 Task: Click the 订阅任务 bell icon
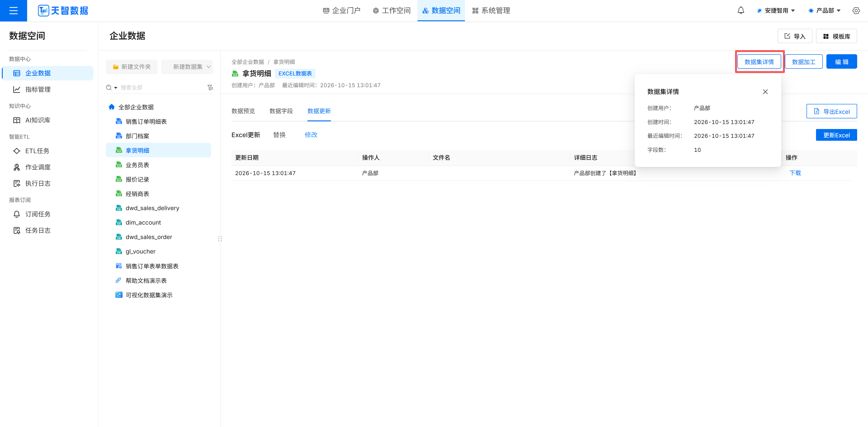click(17, 214)
